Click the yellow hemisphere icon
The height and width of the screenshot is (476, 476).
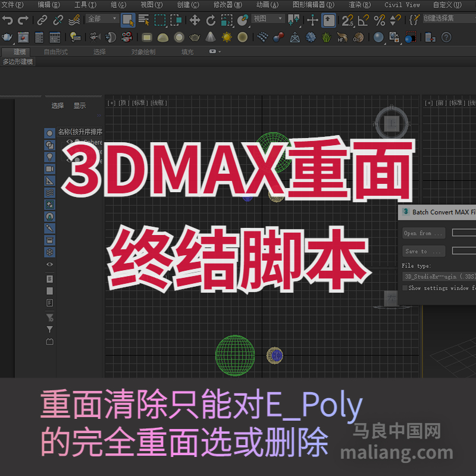163,37
